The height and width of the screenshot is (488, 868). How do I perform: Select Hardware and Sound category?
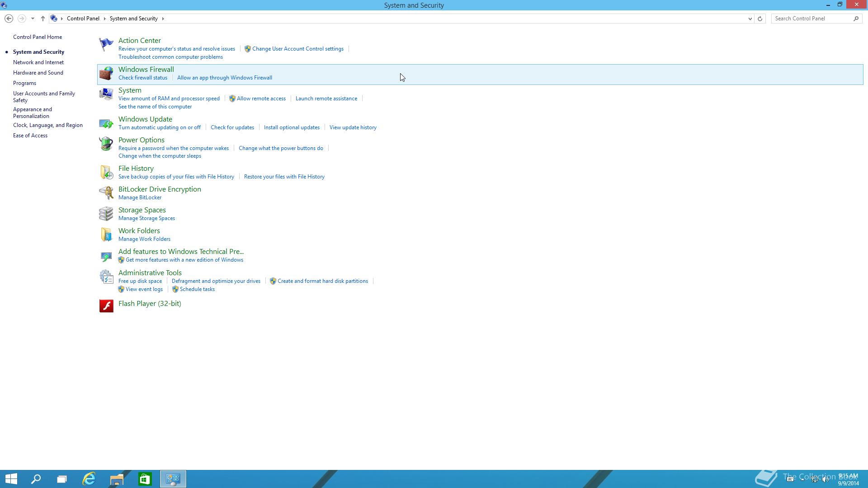point(38,73)
